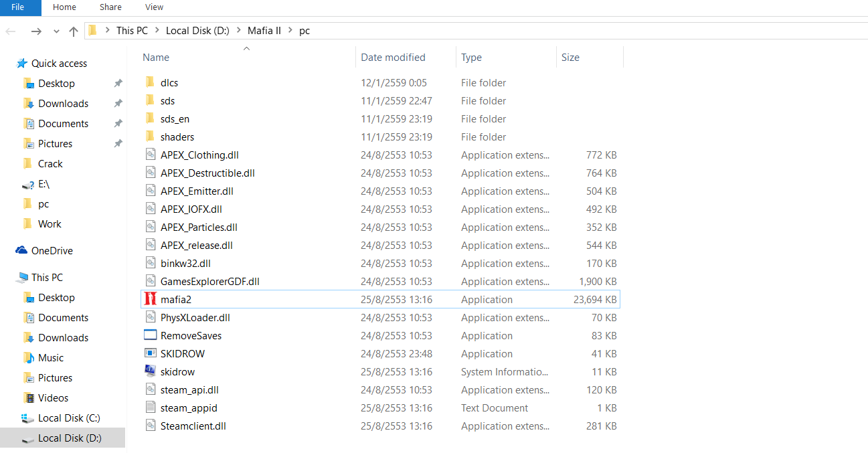Click the skidrow system information file icon
The height and width of the screenshot is (453, 868).
150,371
